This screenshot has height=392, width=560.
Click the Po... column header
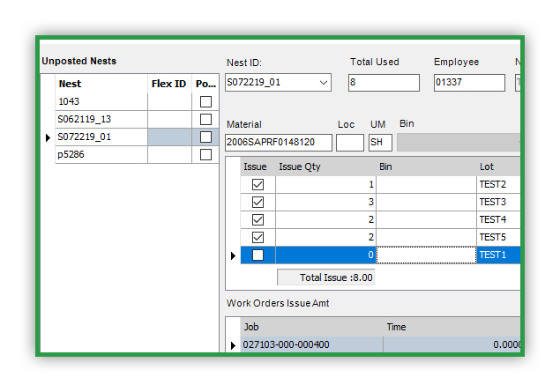205,84
